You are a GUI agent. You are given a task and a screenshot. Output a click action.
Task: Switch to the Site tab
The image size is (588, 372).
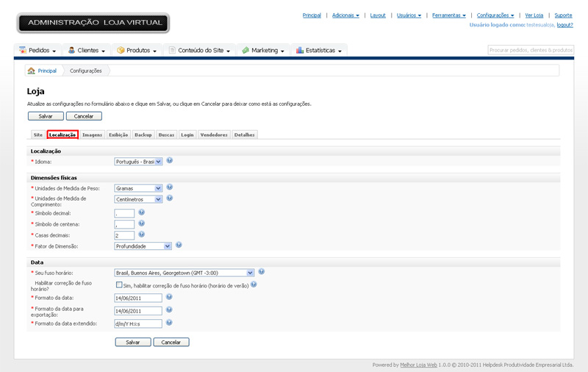tap(38, 135)
